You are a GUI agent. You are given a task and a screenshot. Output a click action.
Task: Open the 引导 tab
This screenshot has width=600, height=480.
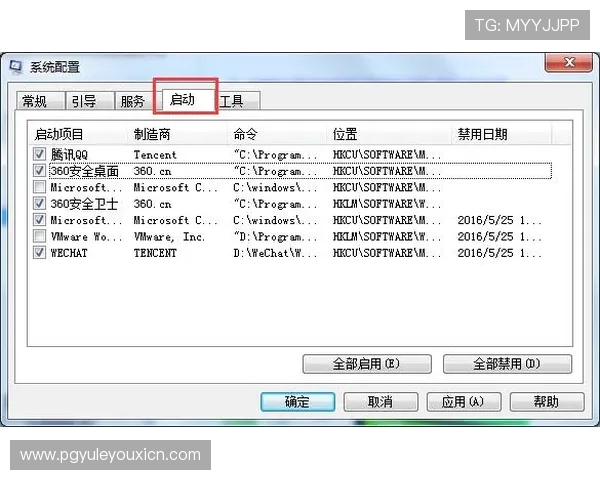click(90, 101)
